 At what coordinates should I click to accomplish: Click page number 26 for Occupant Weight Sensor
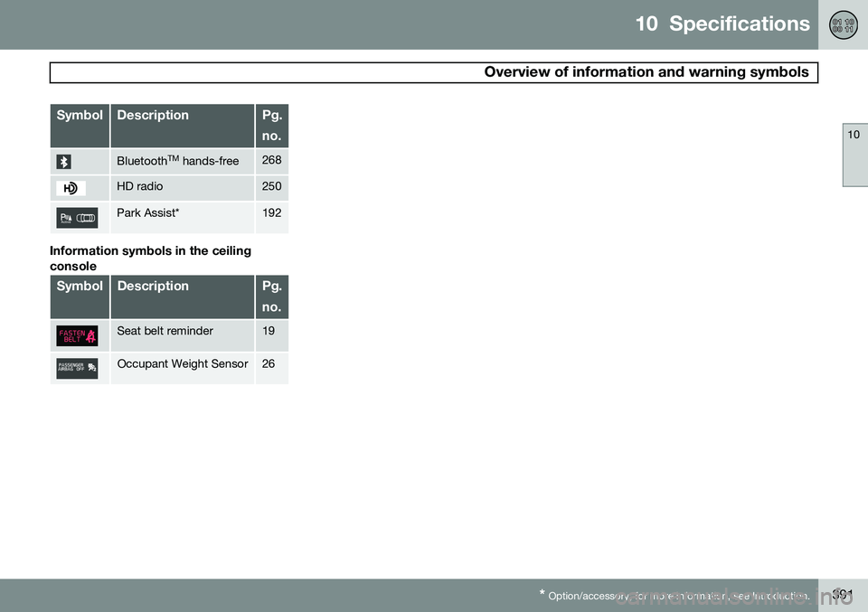(269, 363)
